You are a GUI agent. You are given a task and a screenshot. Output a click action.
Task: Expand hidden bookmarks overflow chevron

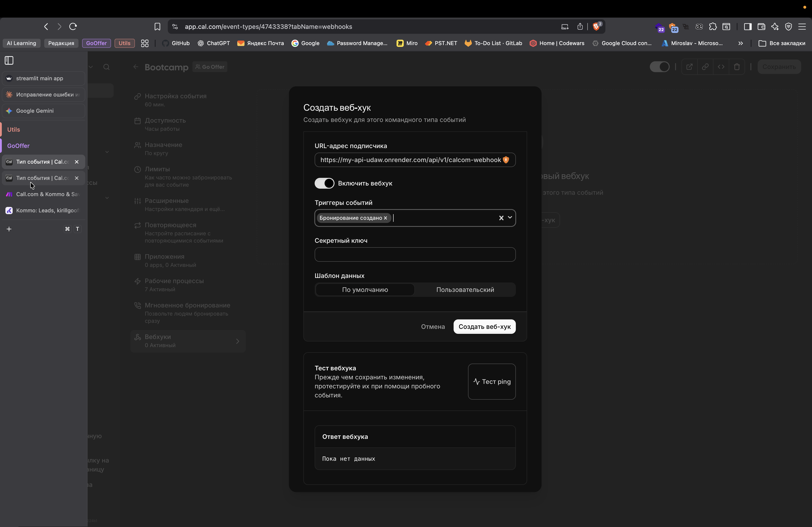[x=740, y=43]
